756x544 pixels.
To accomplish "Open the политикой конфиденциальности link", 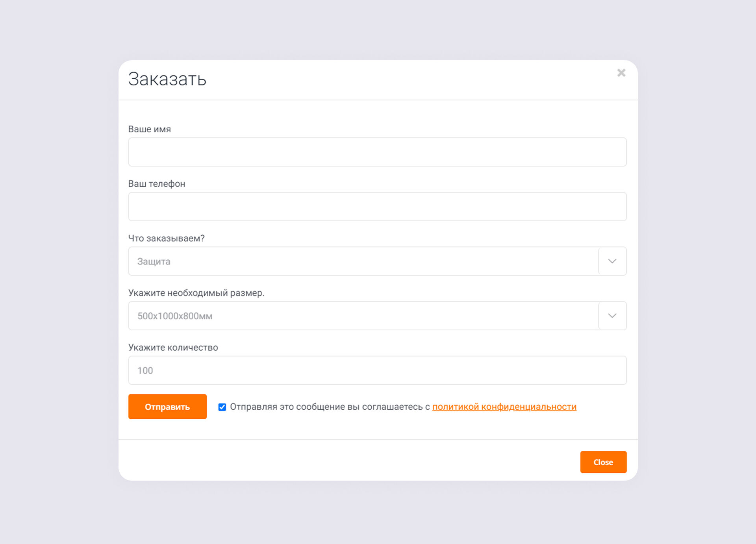I will point(504,407).
